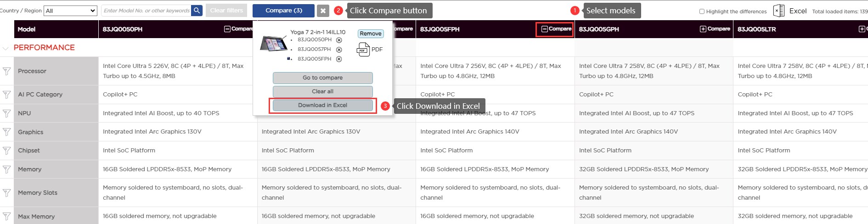Filter by Graphics funnel icon
868x224 pixels.
(x=6, y=132)
